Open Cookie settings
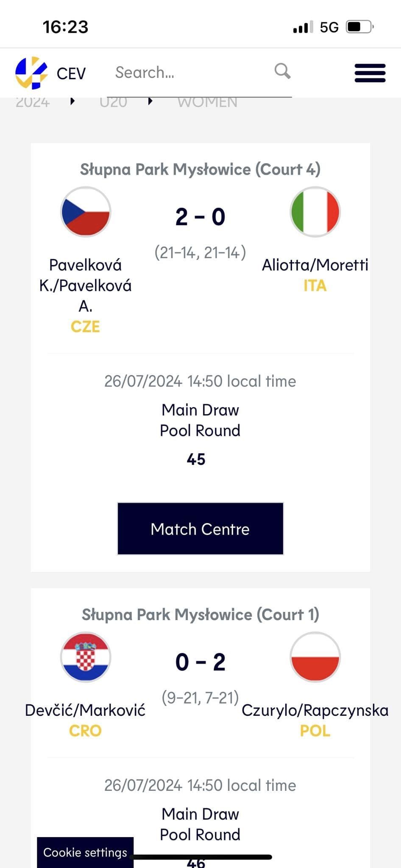The height and width of the screenshot is (868, 401). tap(85, 852)
